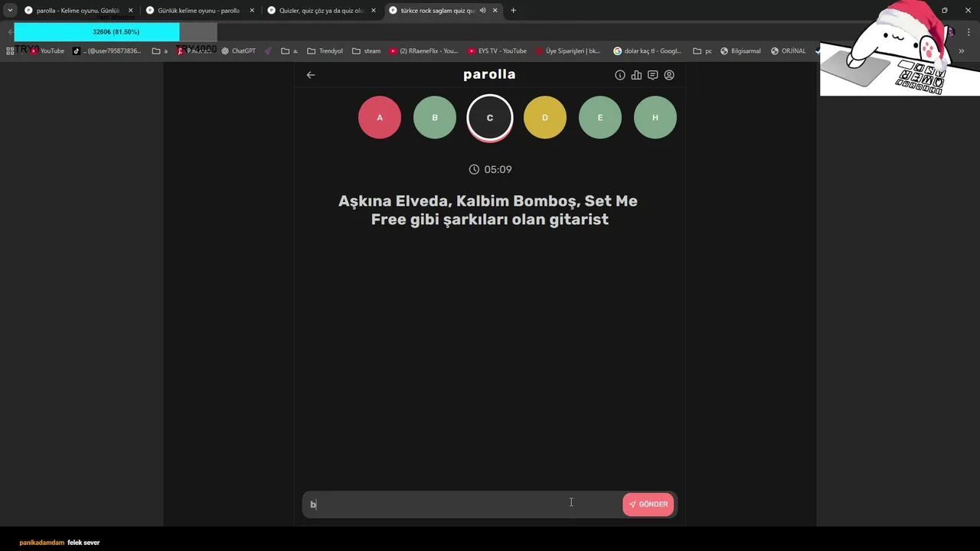Open the EYS TV - YouTube bookmark
980x551 pixels.
tap(497, 51)
